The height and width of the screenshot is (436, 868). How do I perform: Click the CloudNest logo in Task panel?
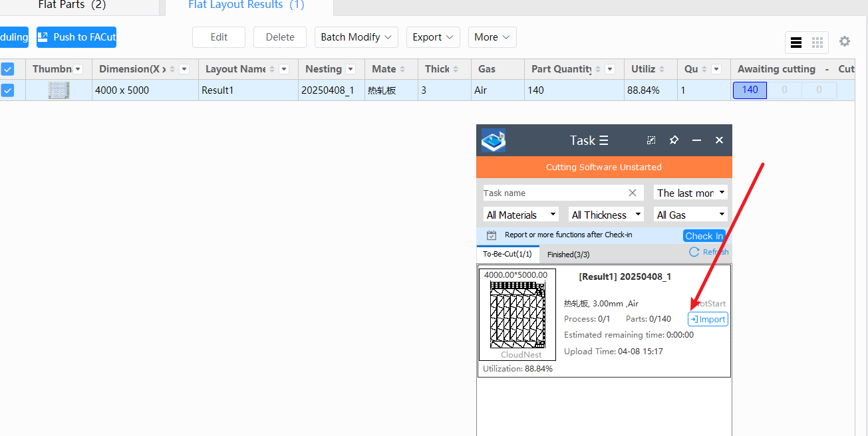click(x=493, y=140)
